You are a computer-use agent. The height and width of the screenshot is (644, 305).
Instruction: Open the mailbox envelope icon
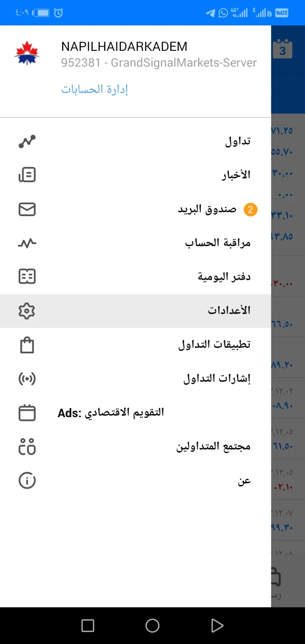point(27,209)
